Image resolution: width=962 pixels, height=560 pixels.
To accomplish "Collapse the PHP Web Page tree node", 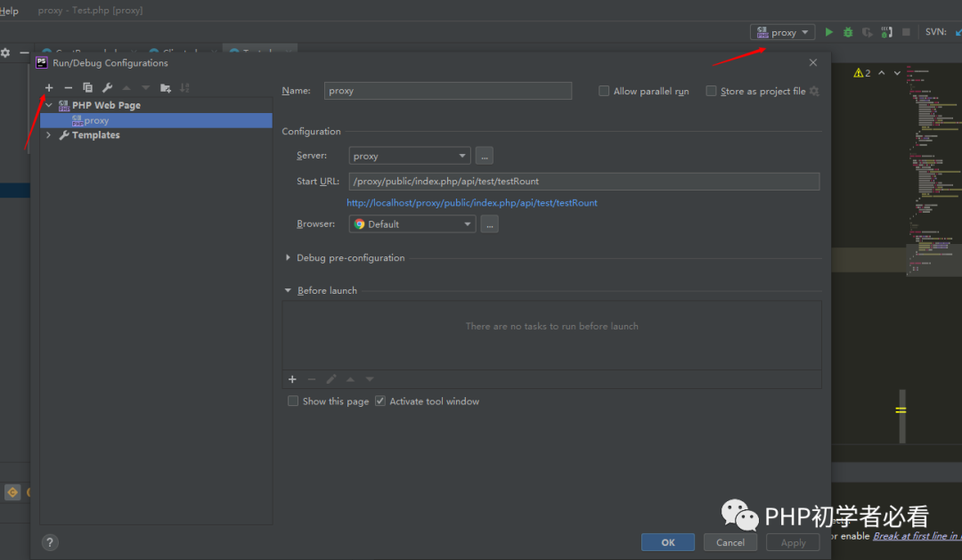I will [x=48, y=105].
